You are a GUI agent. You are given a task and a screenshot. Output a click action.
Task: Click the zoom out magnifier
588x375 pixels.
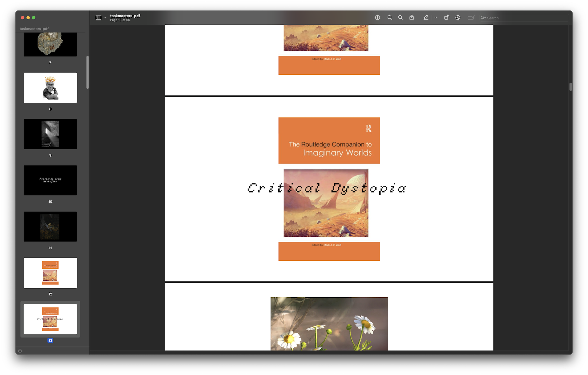pos(390,18)
